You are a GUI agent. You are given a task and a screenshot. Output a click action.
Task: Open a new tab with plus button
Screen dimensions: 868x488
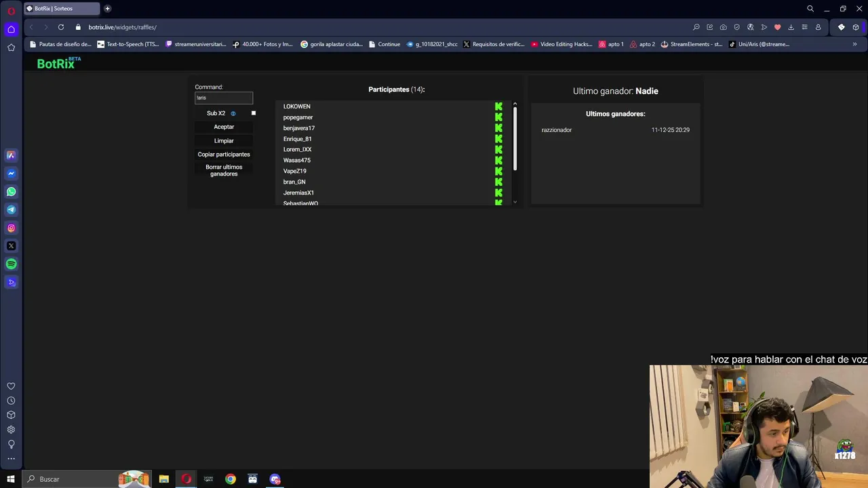[x=107, y=9]
